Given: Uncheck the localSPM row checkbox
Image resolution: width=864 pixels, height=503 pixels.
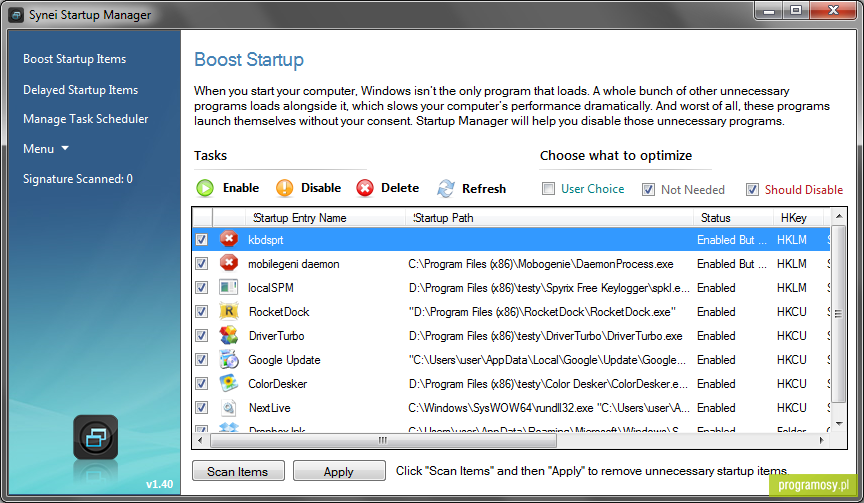Looking at the screenshot, I should click(x=202, y=288).
